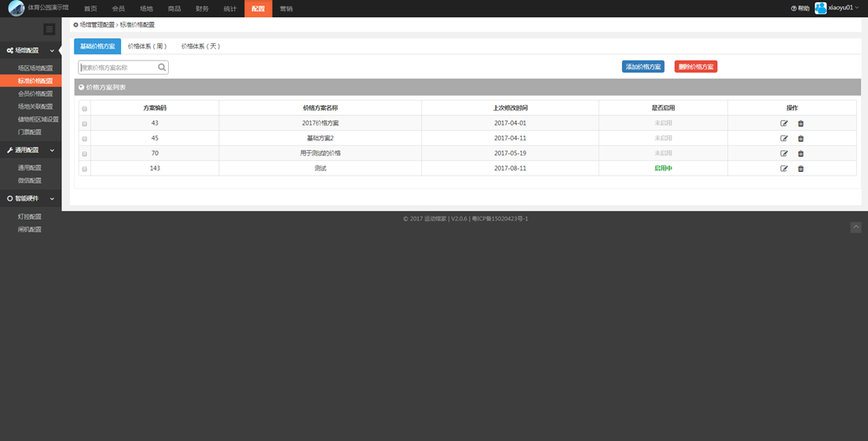Viewport: 868px width, 441px height.
Task: Open the 场地 top menu
Action: 146,9
